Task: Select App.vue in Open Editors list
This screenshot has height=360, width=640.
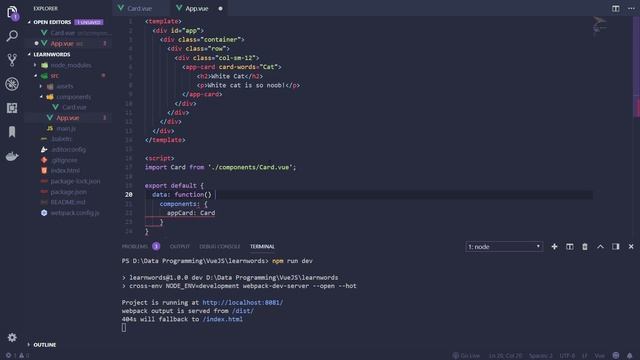Action: 69,43
